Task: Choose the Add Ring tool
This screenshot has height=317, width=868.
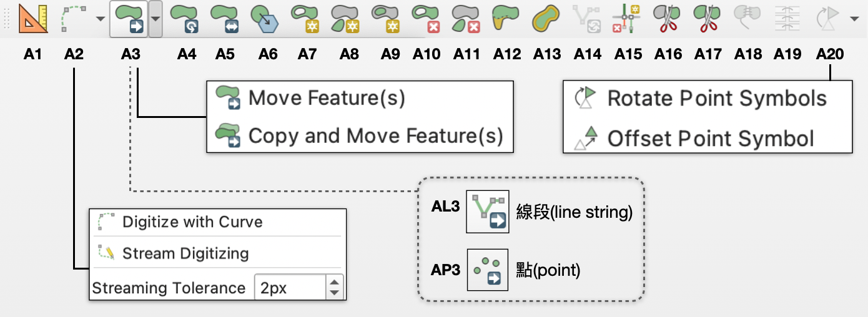Action: (x=306, y=19)
